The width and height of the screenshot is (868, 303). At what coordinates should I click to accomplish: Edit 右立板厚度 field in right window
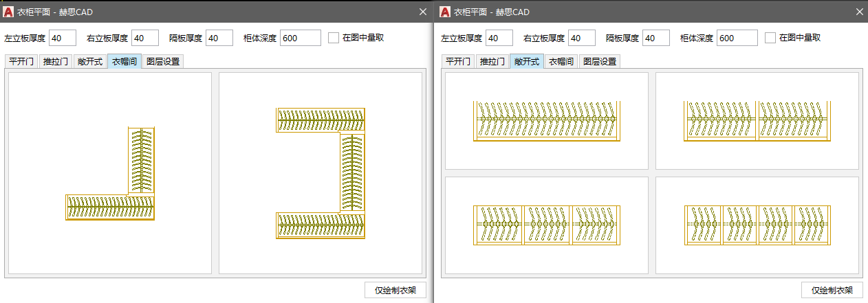[582, 38]
